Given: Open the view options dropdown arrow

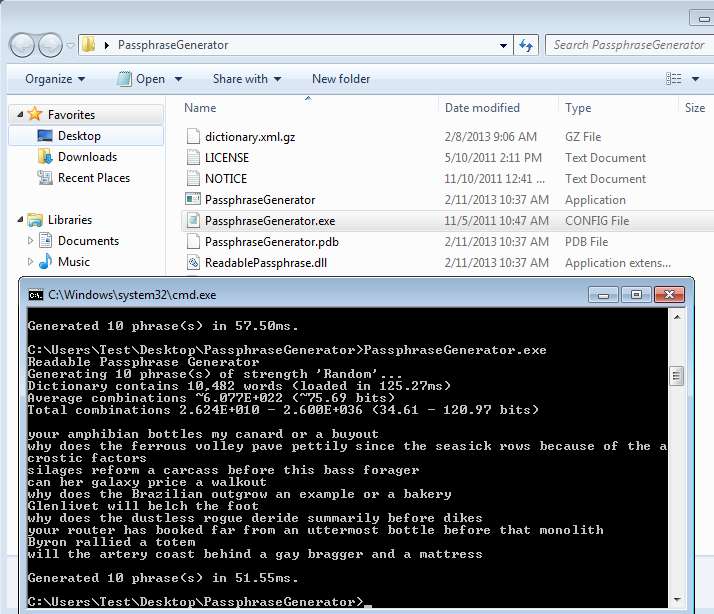Looking at the screenshot, I should 697,79.
